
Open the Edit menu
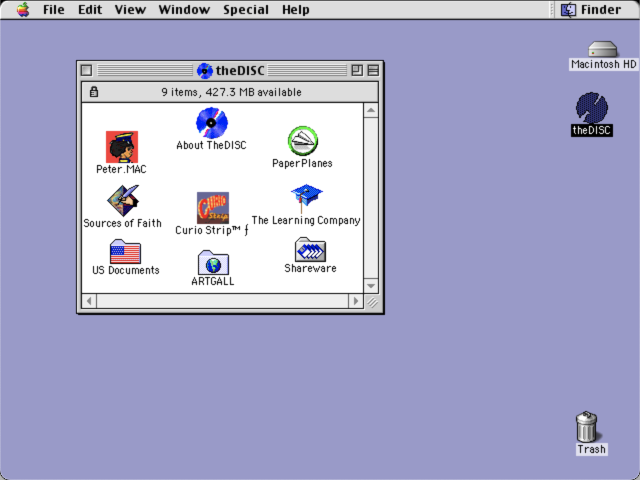pos(90,9)
